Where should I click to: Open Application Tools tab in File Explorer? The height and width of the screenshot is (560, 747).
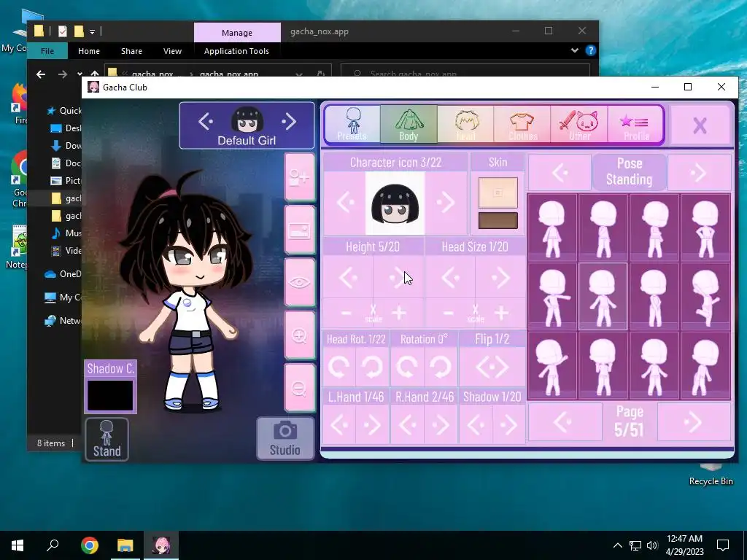pos(236,51)
